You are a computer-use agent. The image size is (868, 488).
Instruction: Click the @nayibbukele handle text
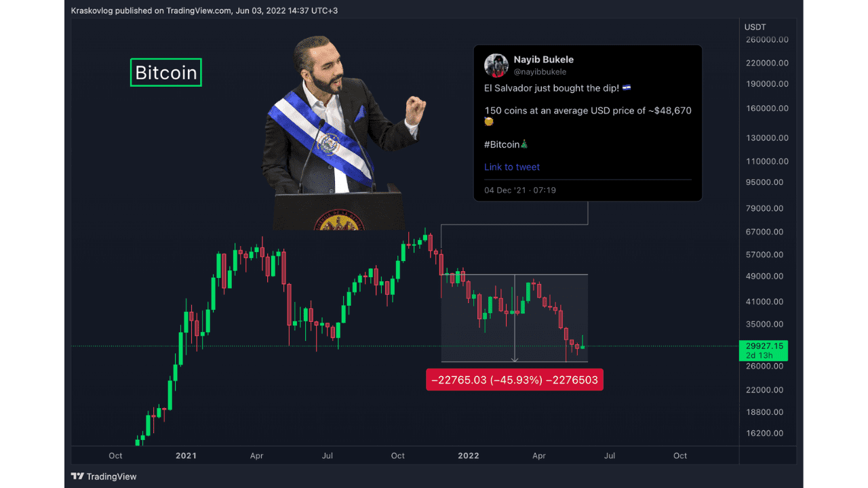[x=540, y=72]
